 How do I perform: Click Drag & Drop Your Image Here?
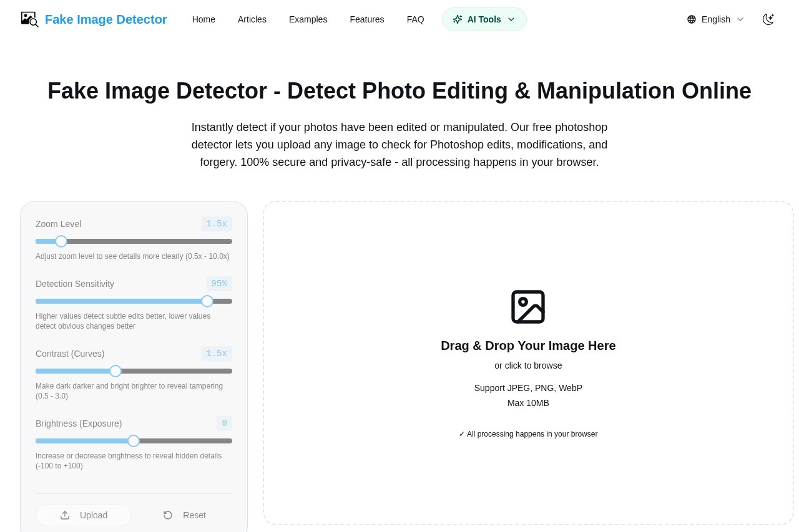point(528,346)
